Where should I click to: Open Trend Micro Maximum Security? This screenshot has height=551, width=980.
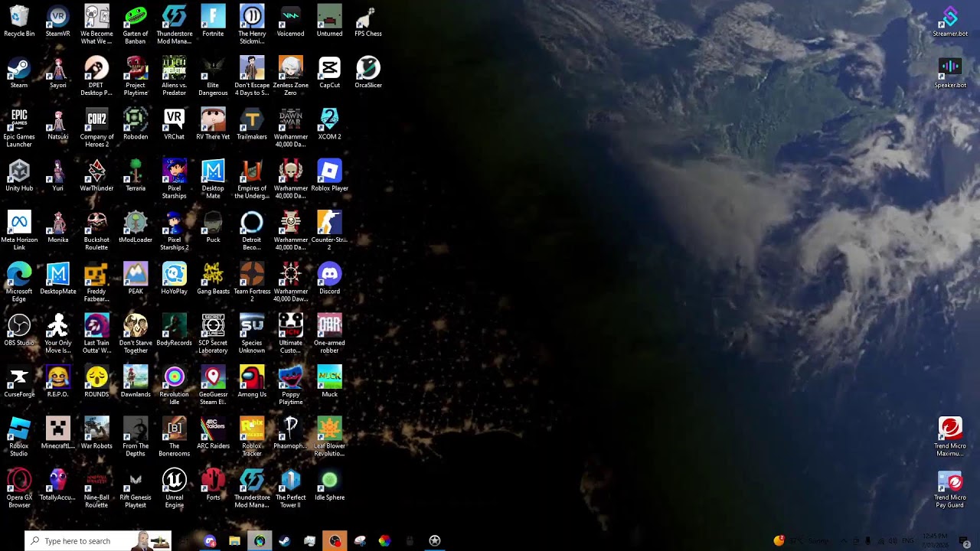click(950, 436)
